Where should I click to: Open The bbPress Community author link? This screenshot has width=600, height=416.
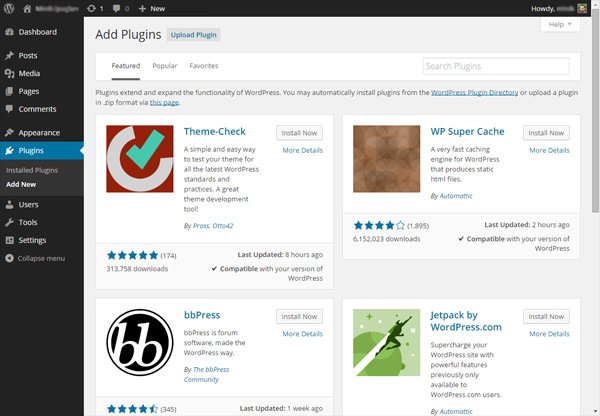tap(206, 375)
